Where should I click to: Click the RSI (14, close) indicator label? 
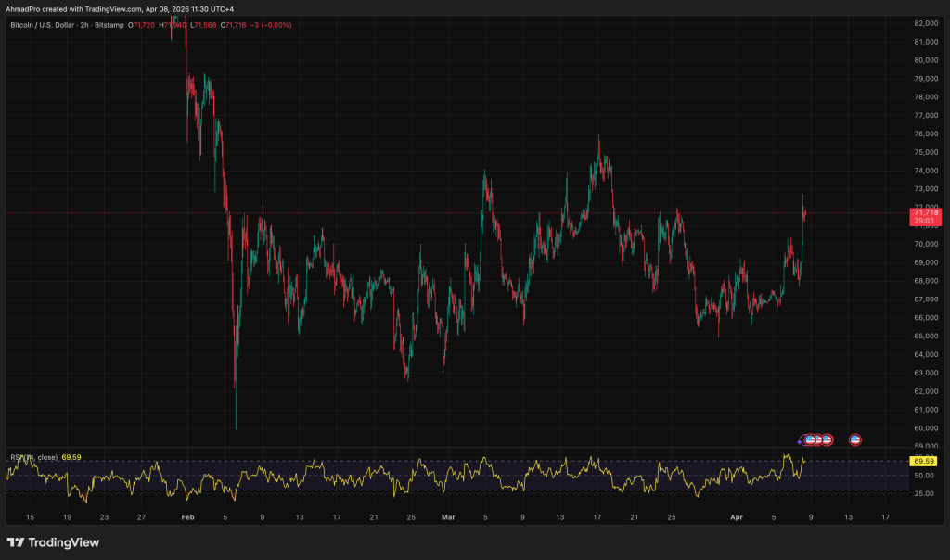(34, 457)
